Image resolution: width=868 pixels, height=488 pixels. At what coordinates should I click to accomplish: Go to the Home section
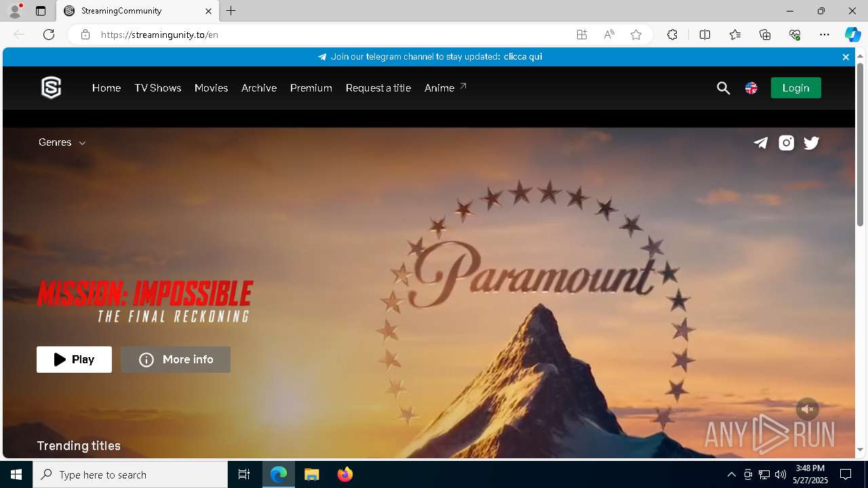106,88
